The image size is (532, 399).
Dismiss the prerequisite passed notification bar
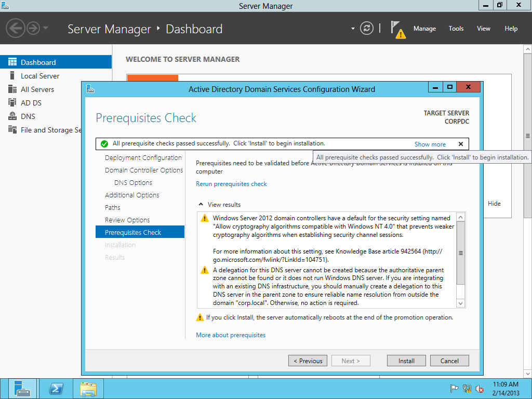[x=460, y=144]
